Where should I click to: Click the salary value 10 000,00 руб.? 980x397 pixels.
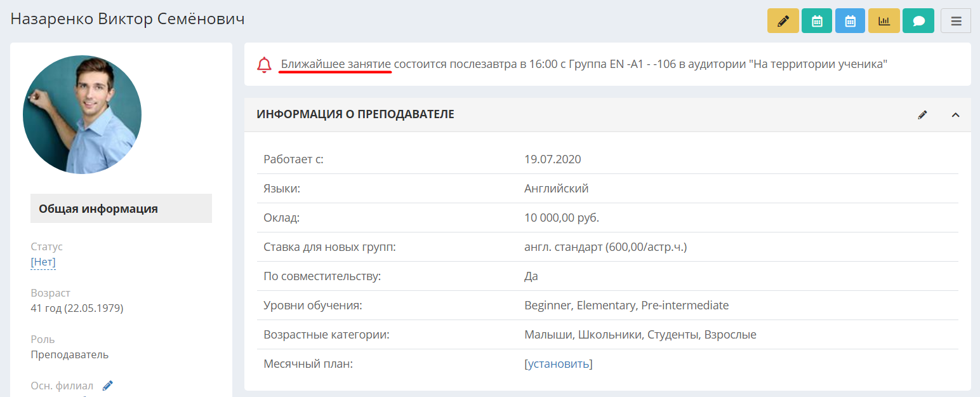pyautogui.click(x=562, y=218)
